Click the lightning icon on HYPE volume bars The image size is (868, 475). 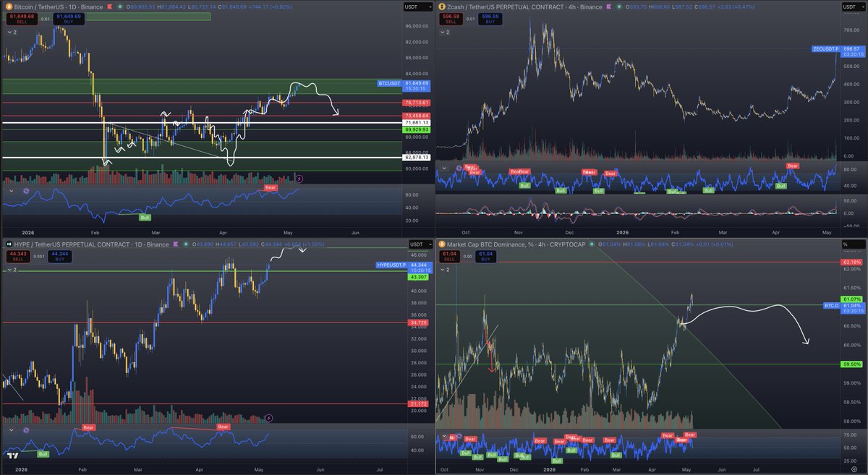pyautogui.click(x=269, y=417)
